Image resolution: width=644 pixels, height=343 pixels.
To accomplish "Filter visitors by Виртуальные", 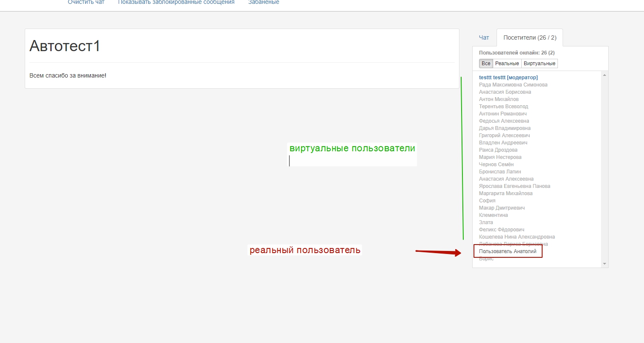I will coord(539,63).
